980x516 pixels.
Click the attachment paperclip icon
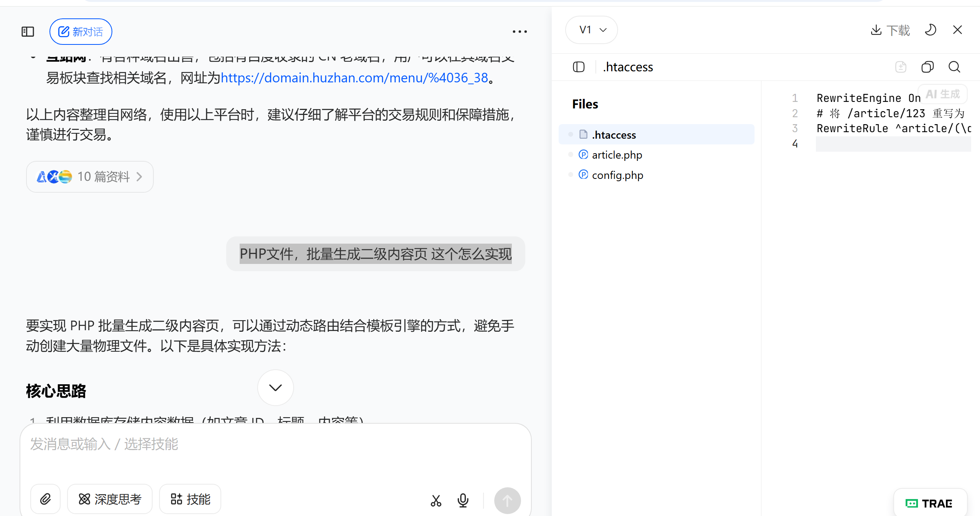click(45, 499)
